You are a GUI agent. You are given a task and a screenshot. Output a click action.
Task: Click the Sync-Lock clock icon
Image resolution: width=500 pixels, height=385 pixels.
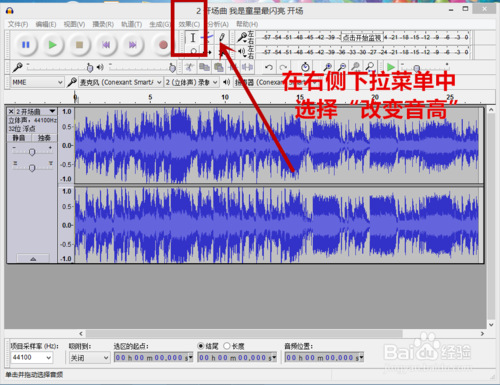coord(305,67)
